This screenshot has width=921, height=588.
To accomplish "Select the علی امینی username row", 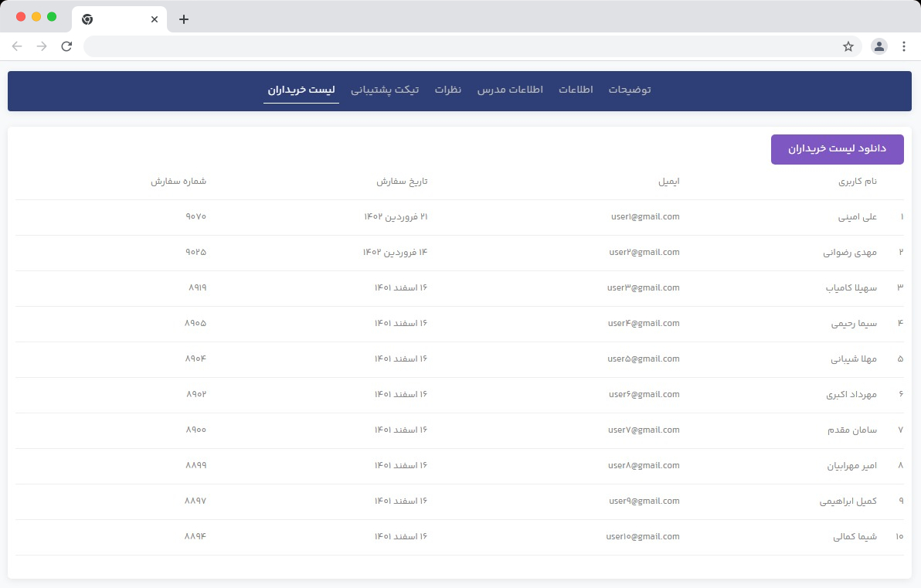I will pos(858,218).
